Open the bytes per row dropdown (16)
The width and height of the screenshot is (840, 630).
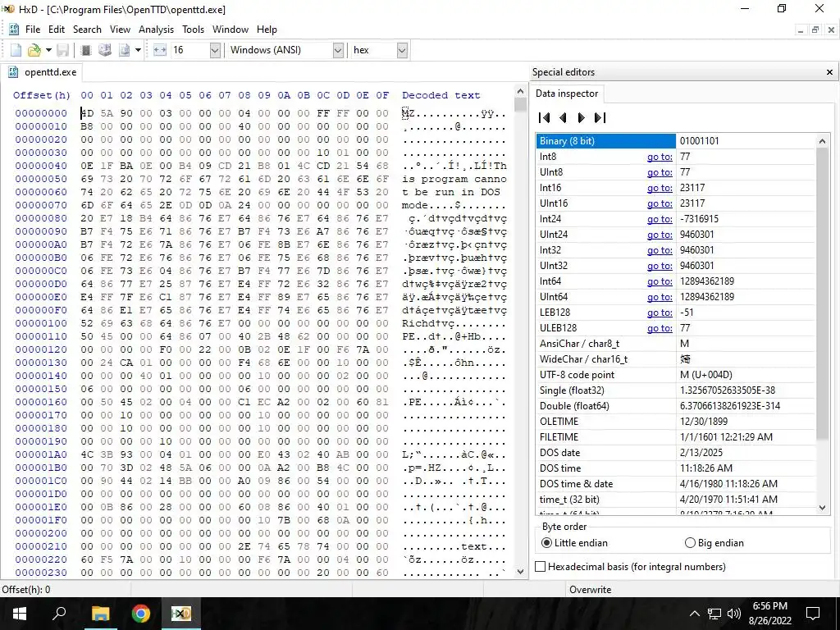coord(215,50)
